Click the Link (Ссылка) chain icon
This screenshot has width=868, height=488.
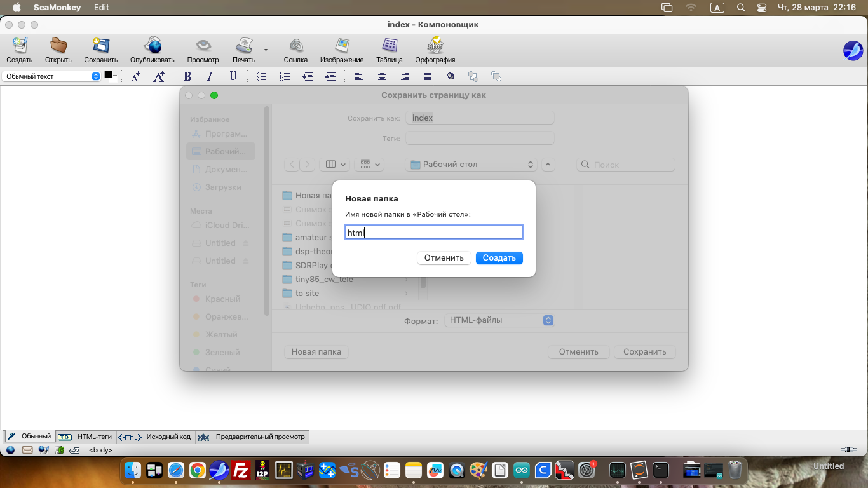pyautogui.click(x=295, y=46)
